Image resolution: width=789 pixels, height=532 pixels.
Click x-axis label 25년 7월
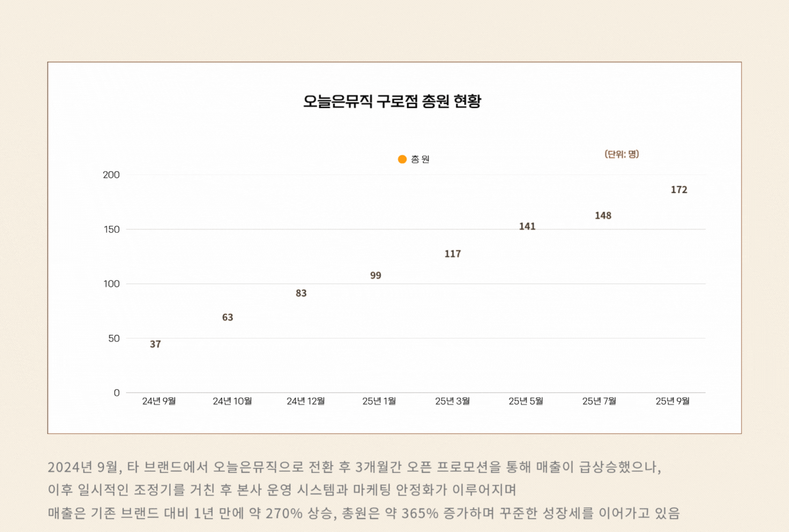point(599,401)
